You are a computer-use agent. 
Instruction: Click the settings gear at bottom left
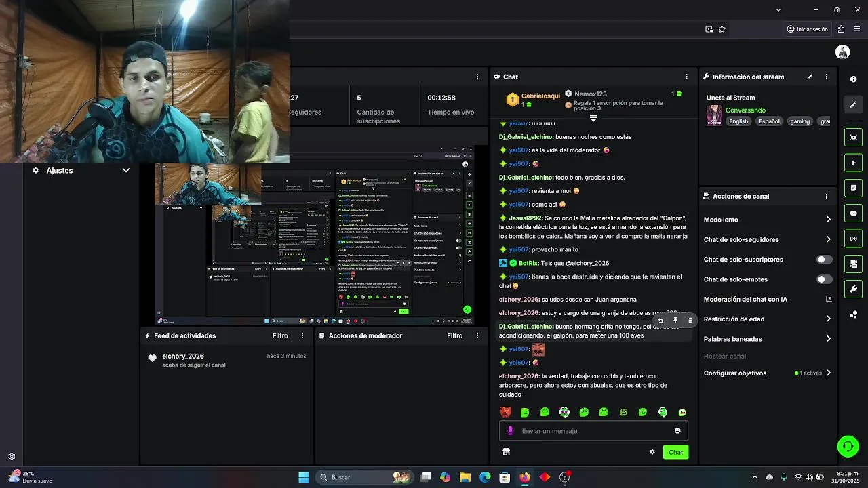tap(12, 457)
